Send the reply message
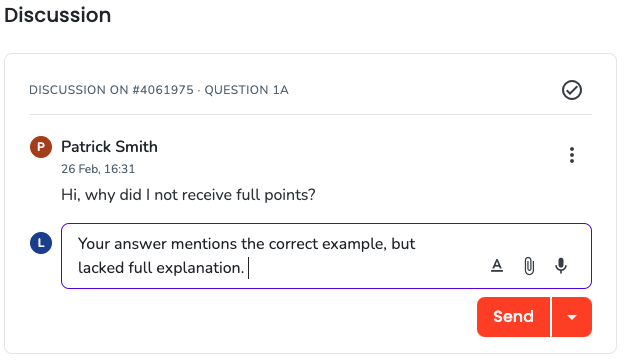Screen dimensions: 624x363 pyautogui.click(x=513, y=317)
